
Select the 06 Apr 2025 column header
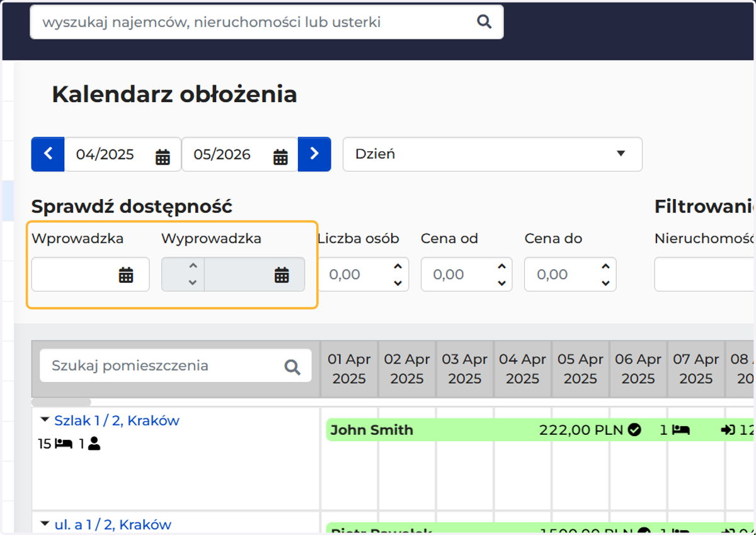[638, 369]
